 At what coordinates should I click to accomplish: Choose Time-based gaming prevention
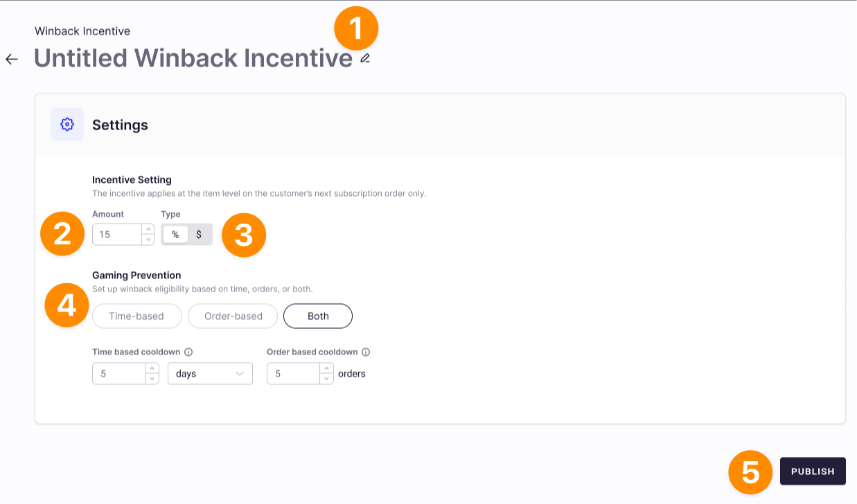136,316
